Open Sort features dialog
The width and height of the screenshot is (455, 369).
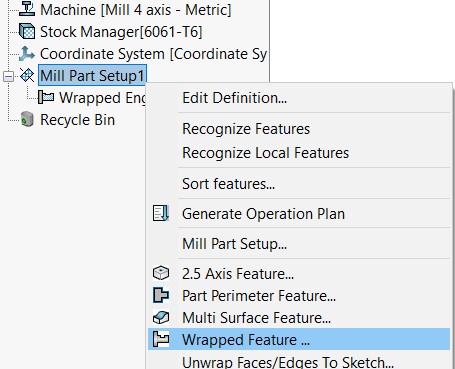[x=228, y=184]
